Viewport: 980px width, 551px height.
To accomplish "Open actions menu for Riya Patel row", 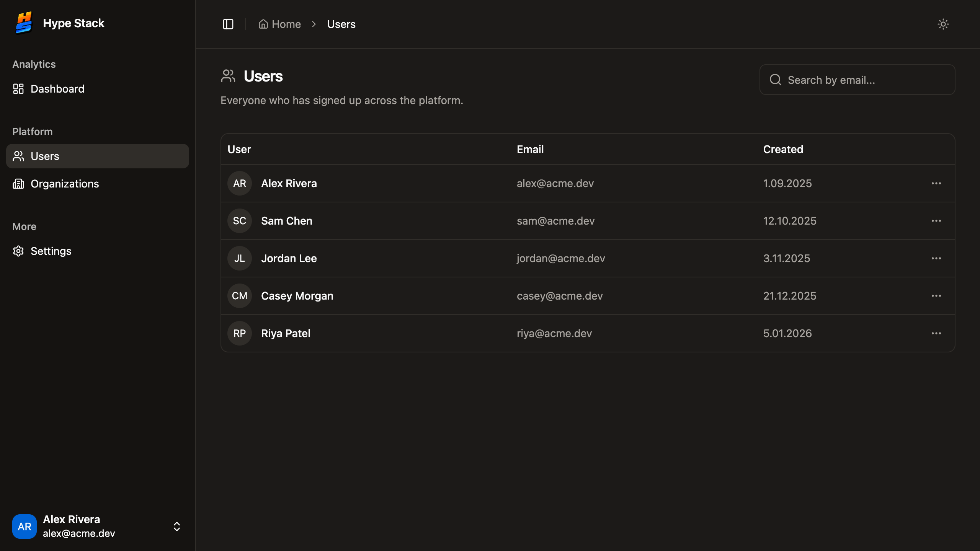I will point(936,333).
